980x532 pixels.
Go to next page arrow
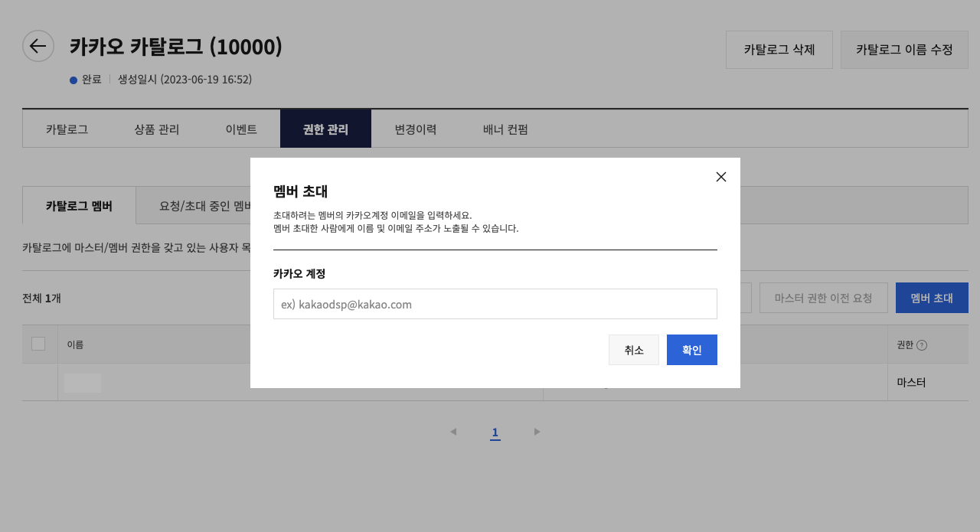[x=537, y=432]
